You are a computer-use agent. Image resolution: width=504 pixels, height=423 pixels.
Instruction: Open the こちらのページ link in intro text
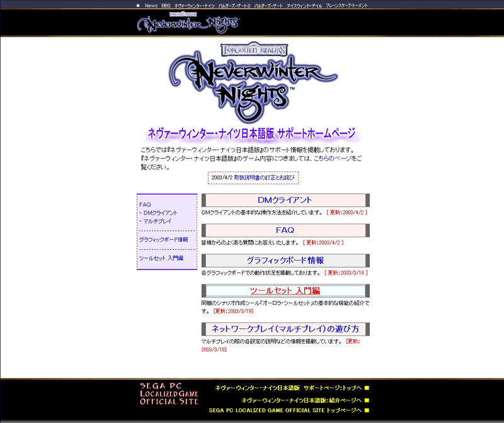[x=333, y=159]
